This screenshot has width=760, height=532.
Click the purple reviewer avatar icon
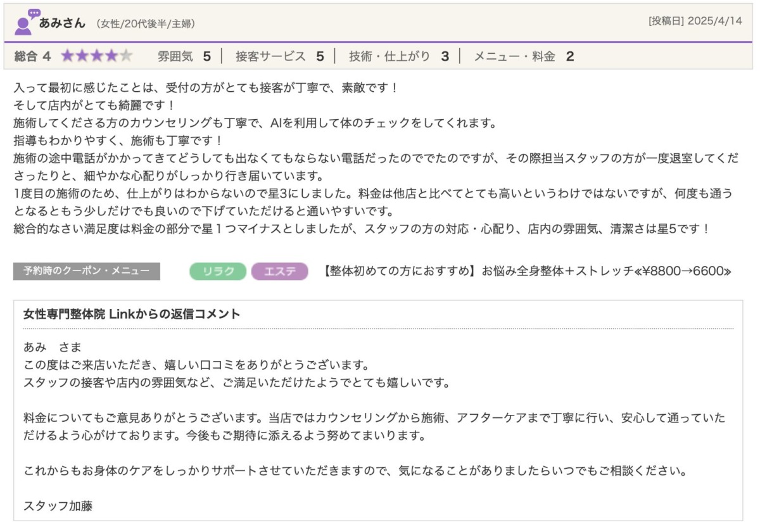(x=25, y=23)
